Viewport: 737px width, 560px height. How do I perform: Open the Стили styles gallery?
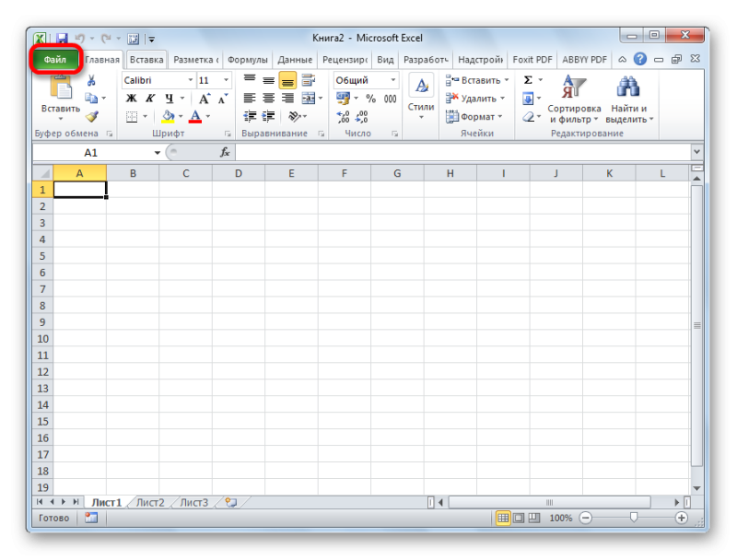421,98
